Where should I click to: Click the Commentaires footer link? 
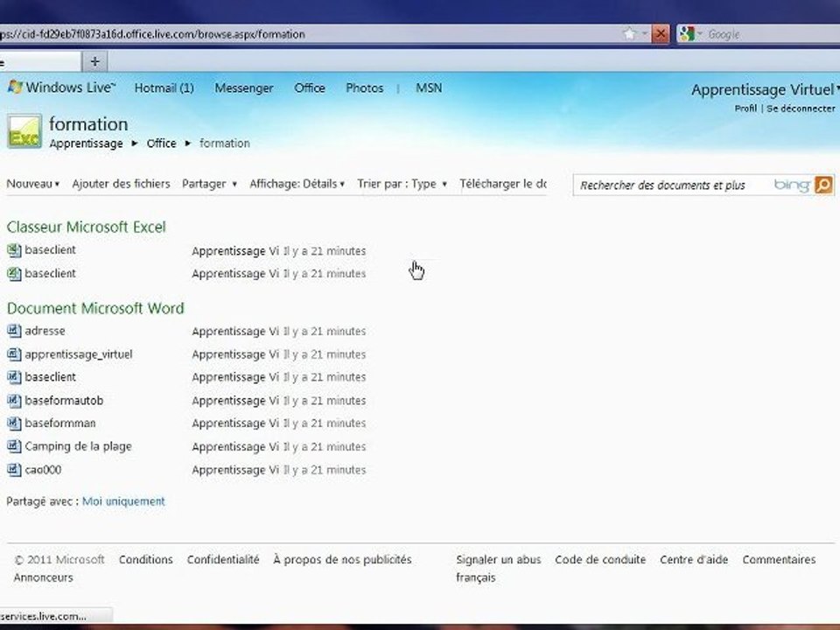coord(779,559)
